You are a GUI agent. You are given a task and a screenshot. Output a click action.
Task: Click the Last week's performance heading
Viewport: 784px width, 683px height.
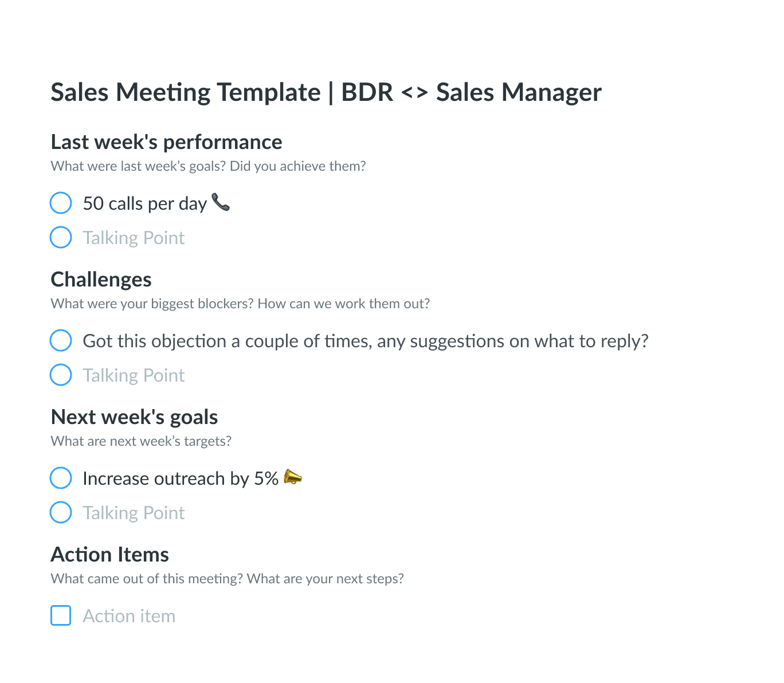tap(166, 142)
